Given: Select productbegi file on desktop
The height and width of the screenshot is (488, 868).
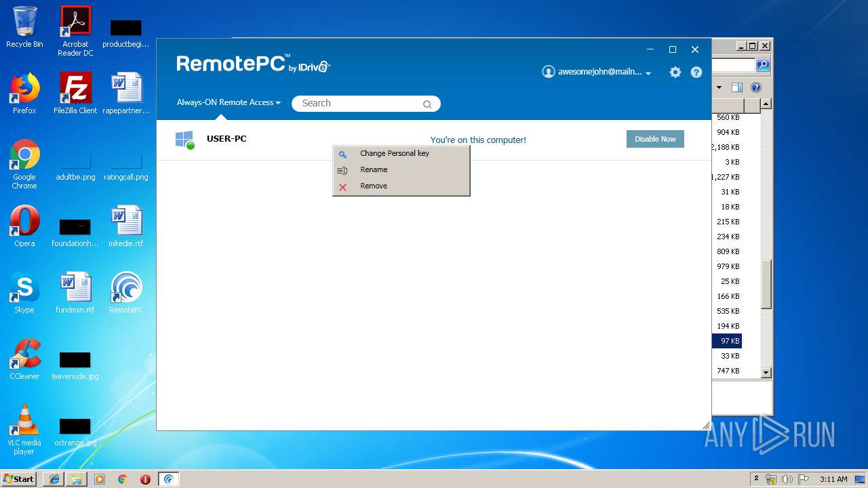Looking at the screenshot, I should 126,33.
